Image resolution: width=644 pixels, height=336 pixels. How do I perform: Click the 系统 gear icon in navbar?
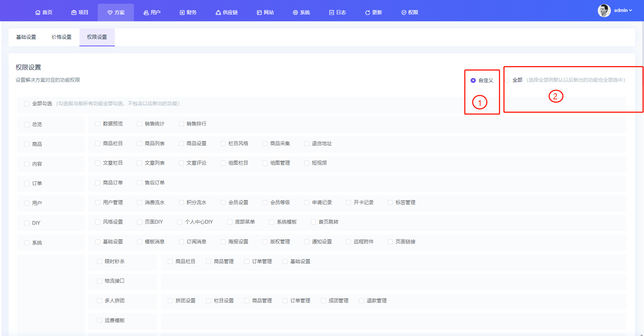tap(295, 13)
